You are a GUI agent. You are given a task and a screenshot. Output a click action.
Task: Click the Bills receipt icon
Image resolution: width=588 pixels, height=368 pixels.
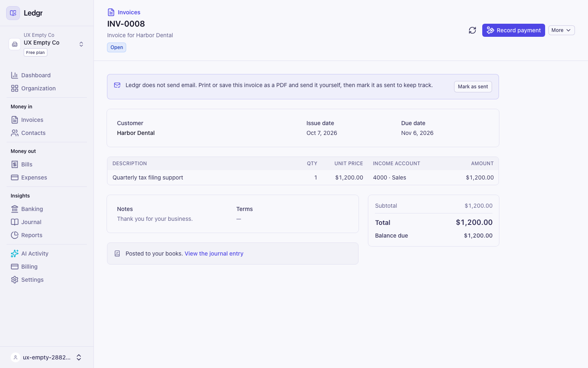(x=15, y=164)
